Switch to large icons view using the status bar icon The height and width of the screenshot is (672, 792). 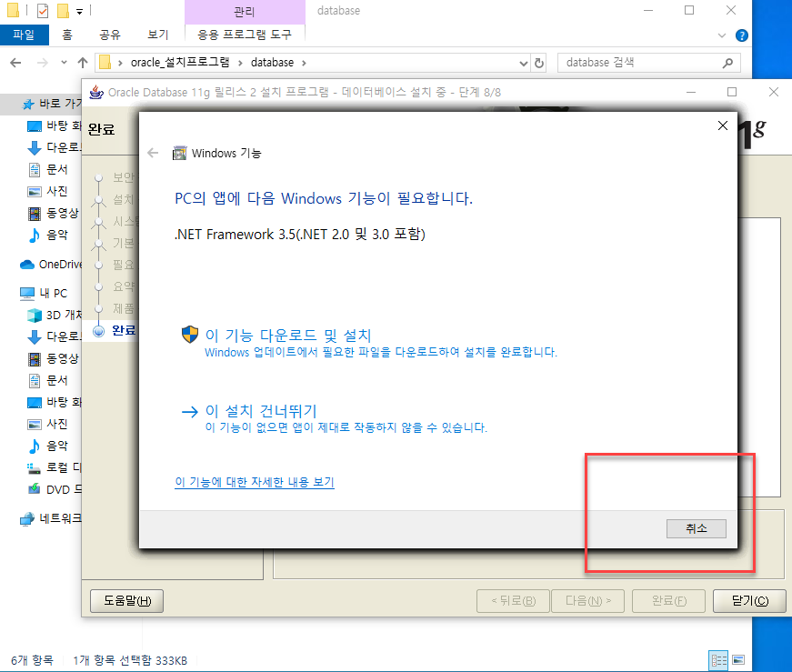pyautogui.click(x=738, y=660)
